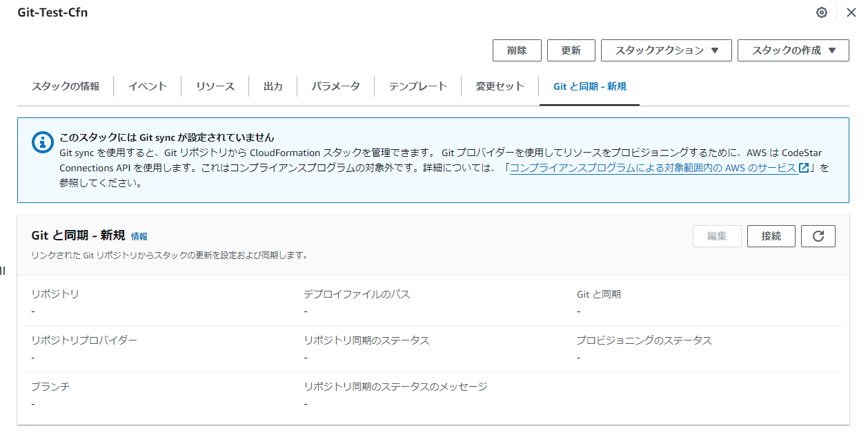Screen dimensions: 868x442
Task: Open external link icon after compliance link
Action: pyautogui.click(x=804, y=168)
